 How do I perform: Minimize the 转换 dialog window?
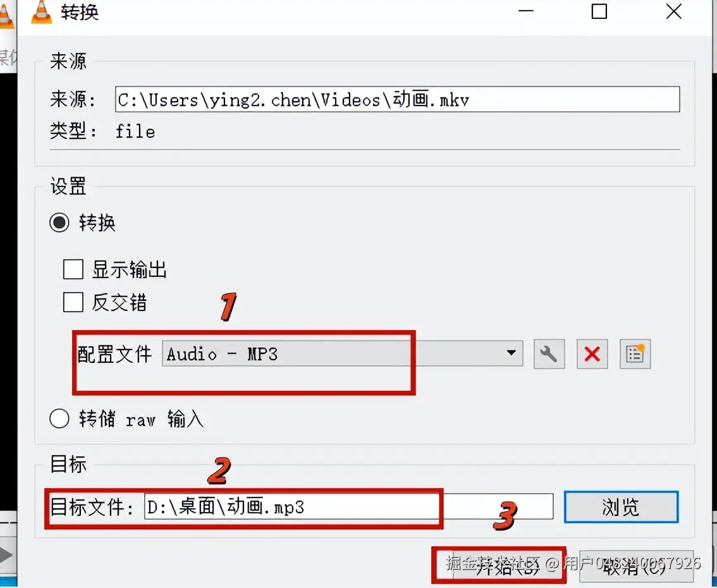click(x=526, y=11)
